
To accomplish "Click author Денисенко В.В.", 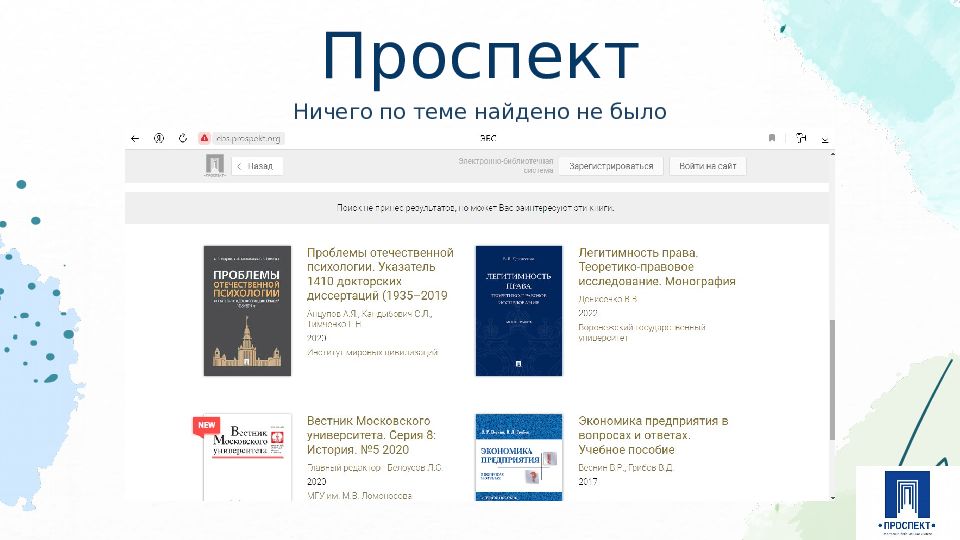I will tap(608, 299).
